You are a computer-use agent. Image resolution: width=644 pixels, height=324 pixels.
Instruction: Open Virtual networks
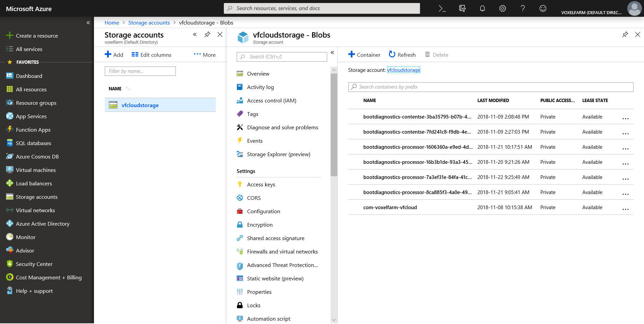click(35, 210)
